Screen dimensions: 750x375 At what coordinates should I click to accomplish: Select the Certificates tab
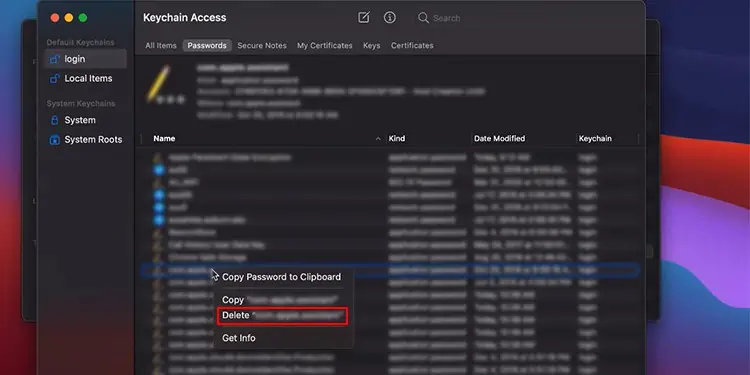pyautogui.click(x=412, y=45)
